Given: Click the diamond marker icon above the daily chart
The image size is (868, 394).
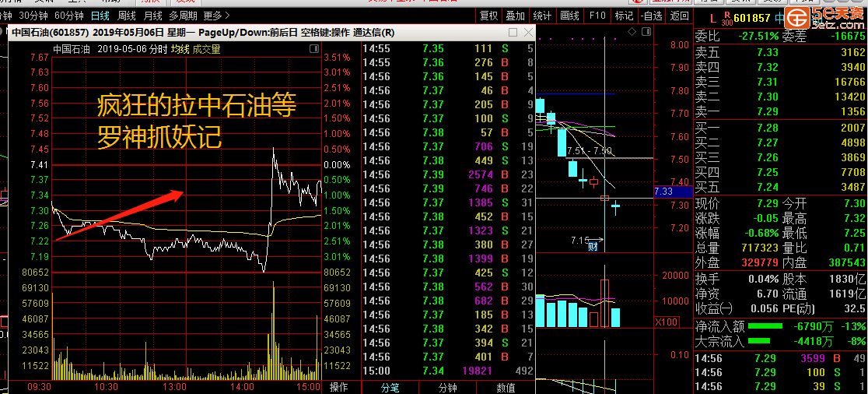Looking at the screenshot, I should (633, 32).
